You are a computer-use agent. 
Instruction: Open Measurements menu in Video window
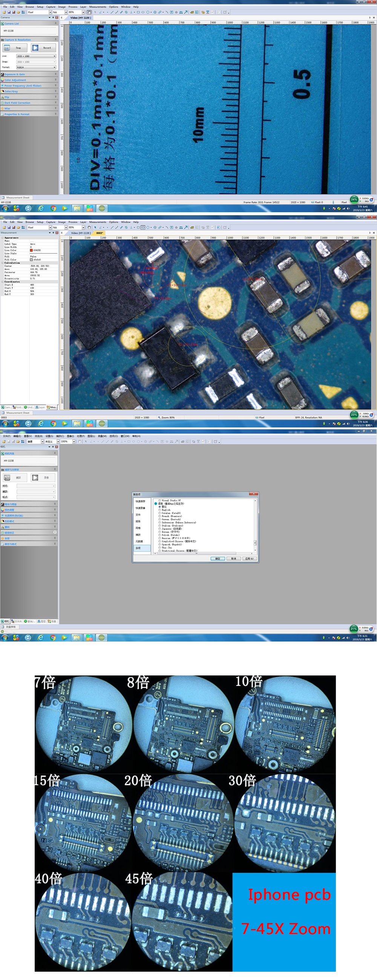tap(98, 7)
